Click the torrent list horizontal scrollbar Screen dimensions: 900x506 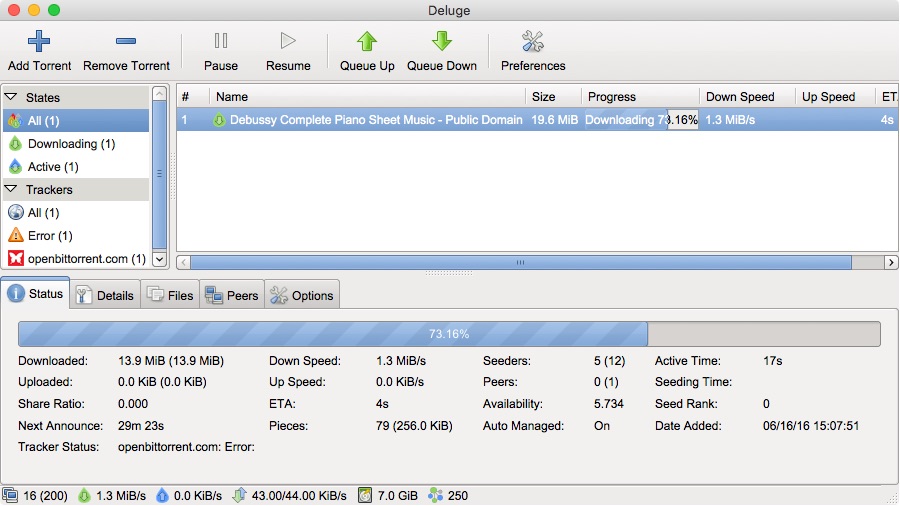521,262
